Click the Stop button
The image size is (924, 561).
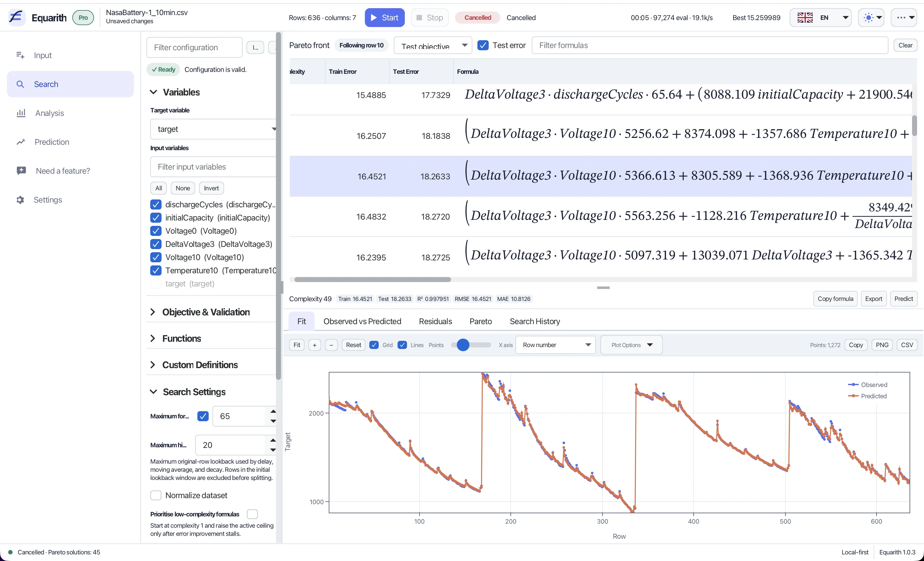430,17
